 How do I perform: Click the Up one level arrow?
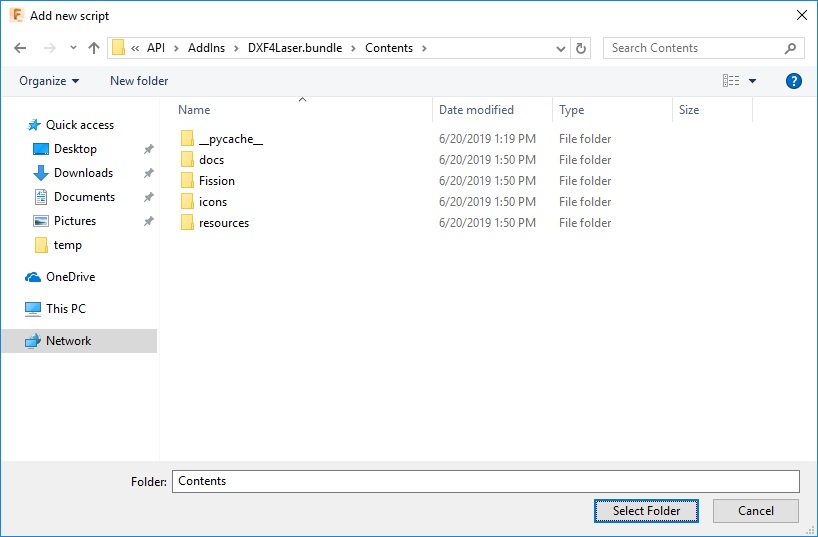tap(94, 48)
